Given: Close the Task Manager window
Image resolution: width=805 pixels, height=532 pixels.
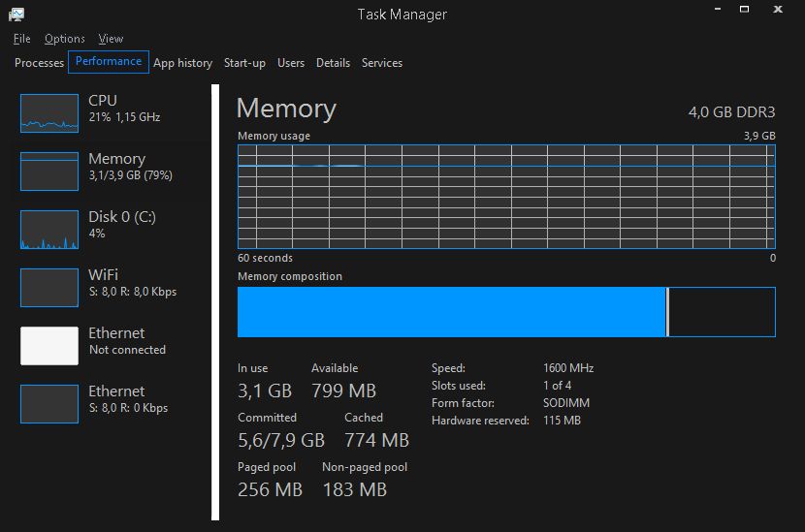Looking at the screenshot, I should 778,10.
